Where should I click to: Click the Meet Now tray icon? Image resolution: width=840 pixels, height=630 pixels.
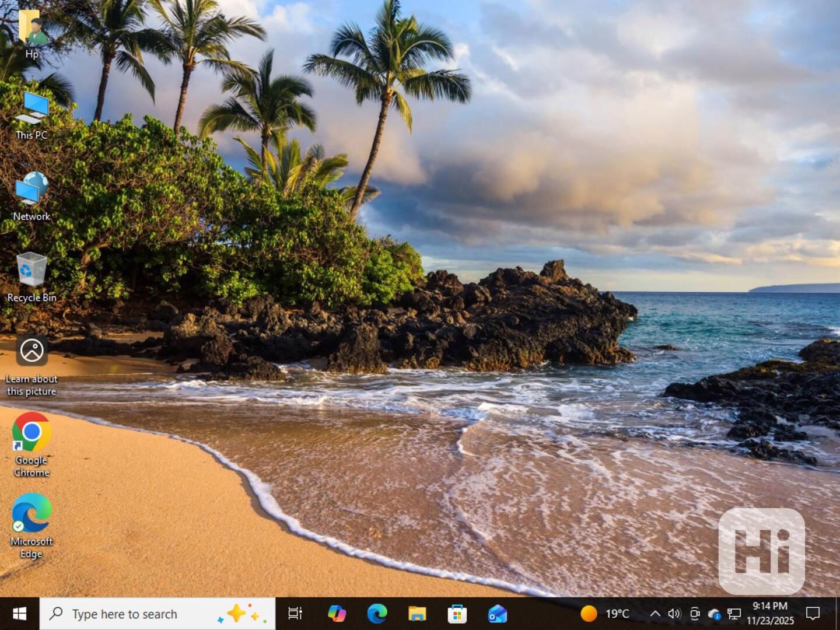(x=695, y=614)
